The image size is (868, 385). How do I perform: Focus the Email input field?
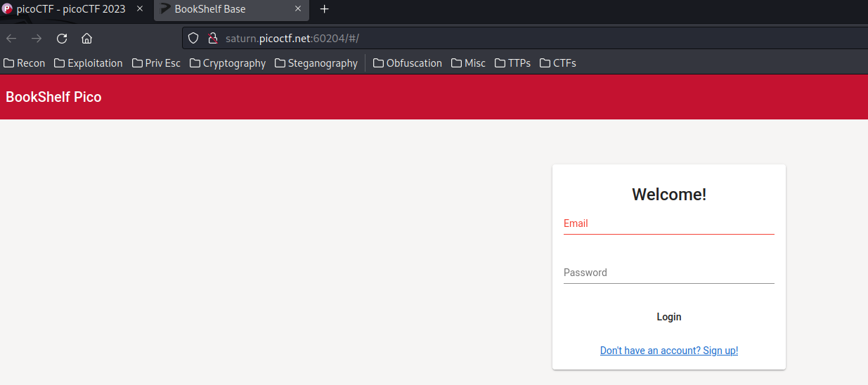pyautogui.click(x=669, y=223)
